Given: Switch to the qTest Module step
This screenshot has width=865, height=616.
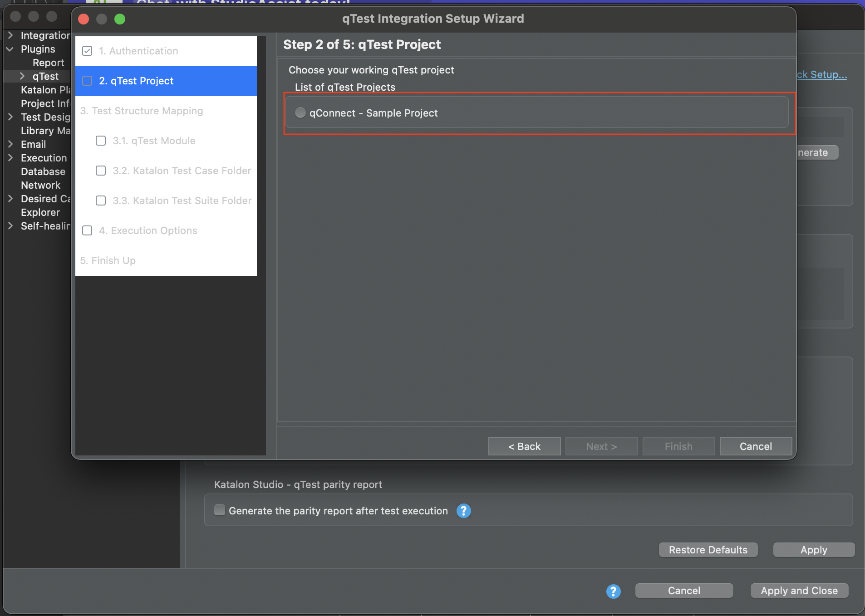Looking at the screenshot, I should [x=154, y=141].
